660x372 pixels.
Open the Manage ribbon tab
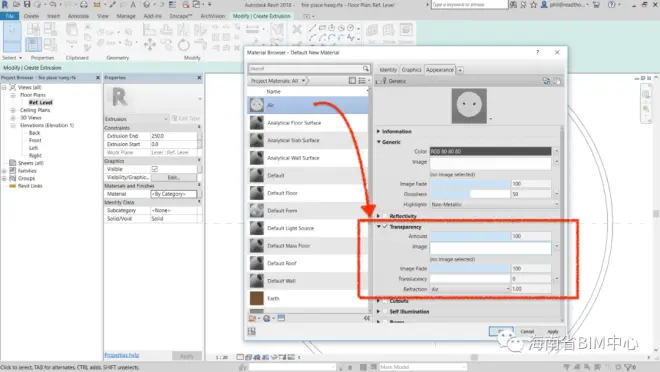click(126, 16)
